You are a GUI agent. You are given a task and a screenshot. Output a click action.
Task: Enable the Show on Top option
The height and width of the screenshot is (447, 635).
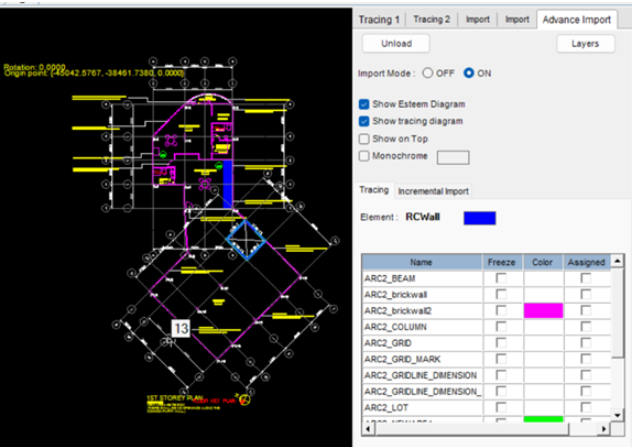(365, 139)
